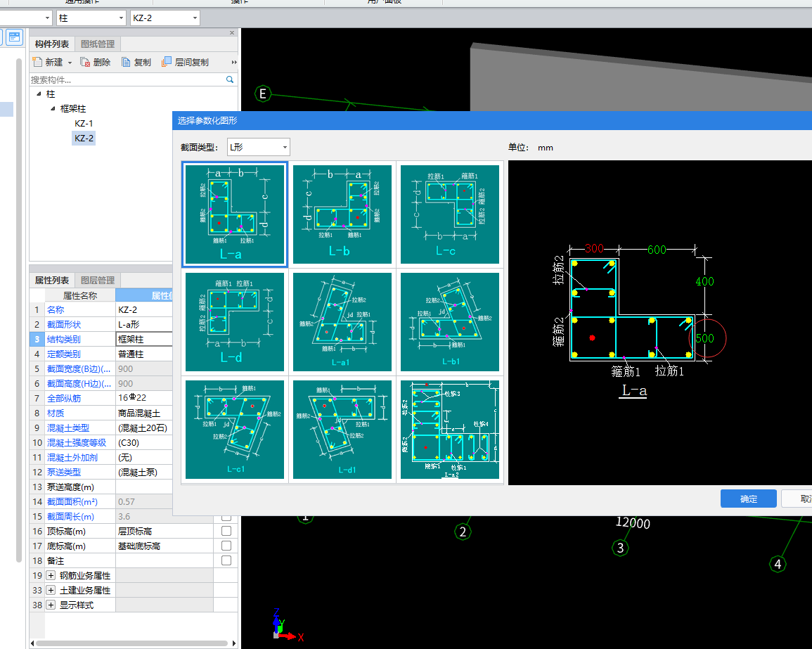Screen dimensions: 812x649
Task: Open the 柱 component type dropdown
Action: (91, 18)
